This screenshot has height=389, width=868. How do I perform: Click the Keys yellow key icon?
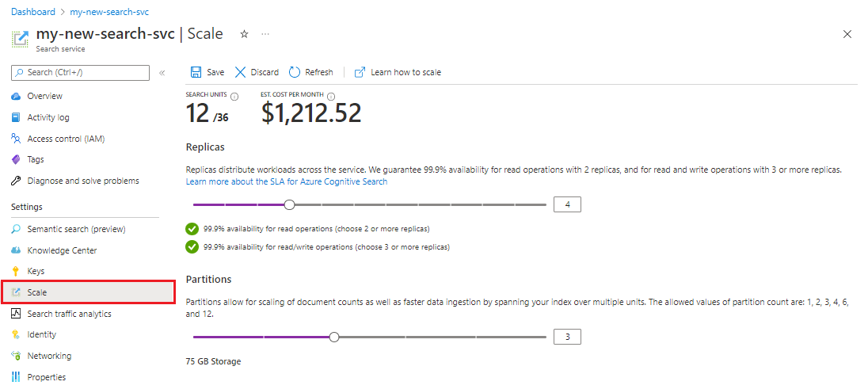point(16,272)
